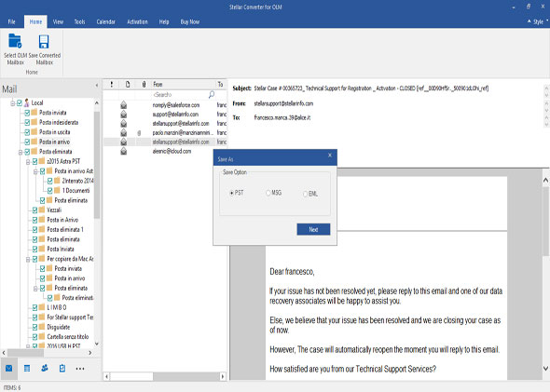The height and width of the screenshot is (392, 550).
Task: Collapse the Local tree node
Action: [x=13, y=103]
